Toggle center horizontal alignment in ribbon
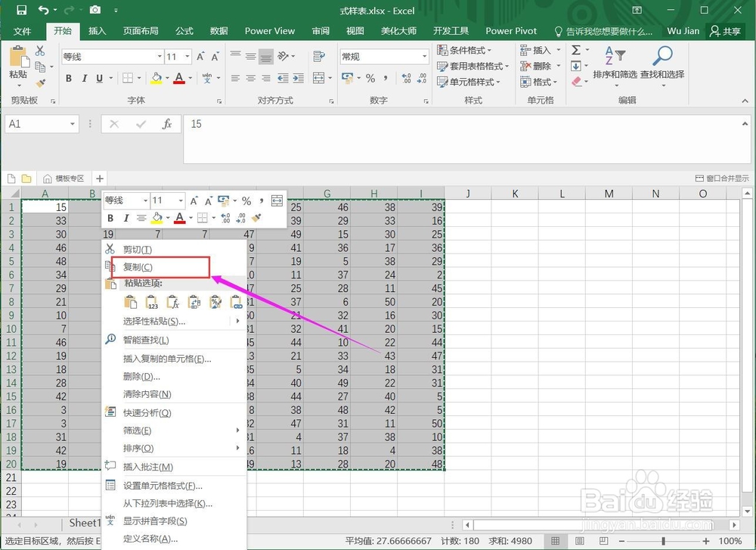 250,78
